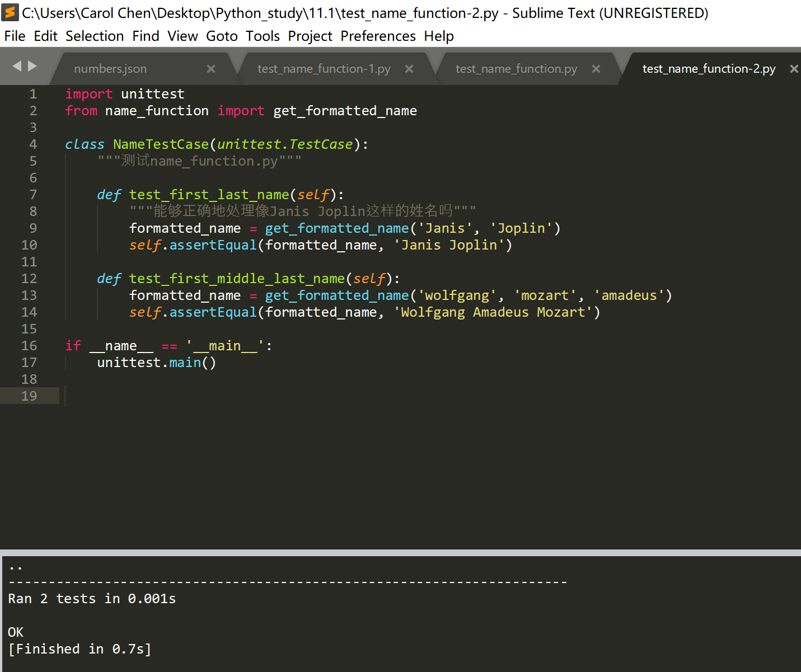Click the '__main__' string on line 16
The height and width of the screenshot is (672, 801).
225,346
